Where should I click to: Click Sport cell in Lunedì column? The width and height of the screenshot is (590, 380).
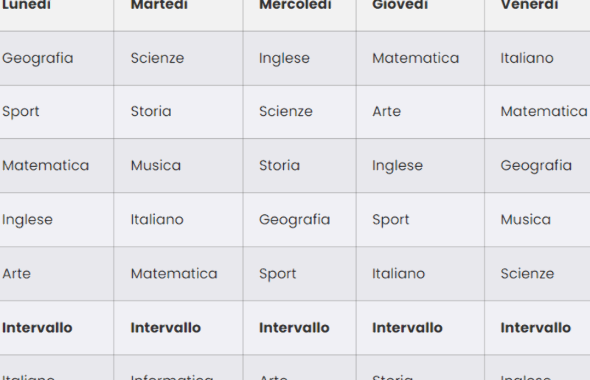click(x=56, y=112)
